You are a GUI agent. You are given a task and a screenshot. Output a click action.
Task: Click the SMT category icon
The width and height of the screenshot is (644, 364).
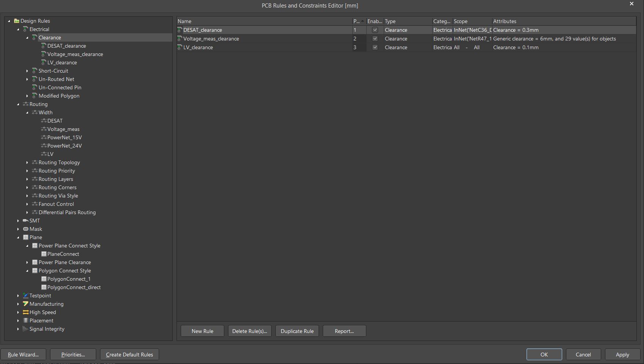(25, 221)
